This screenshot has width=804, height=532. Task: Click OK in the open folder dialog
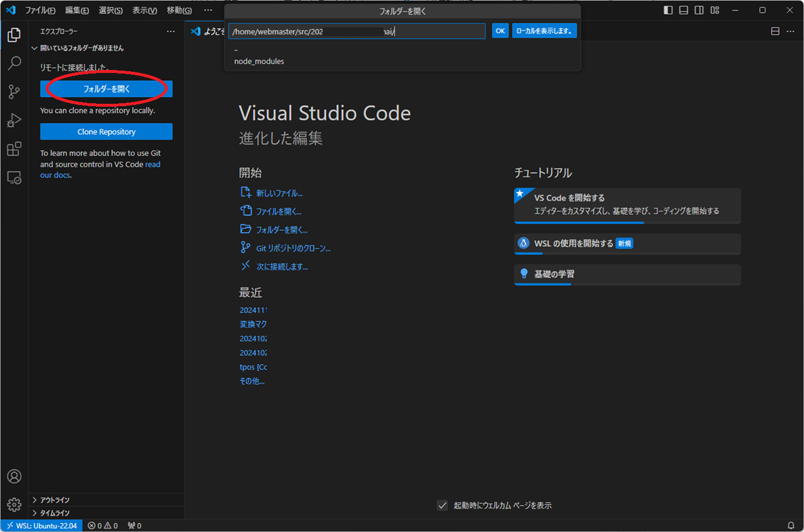500,31
